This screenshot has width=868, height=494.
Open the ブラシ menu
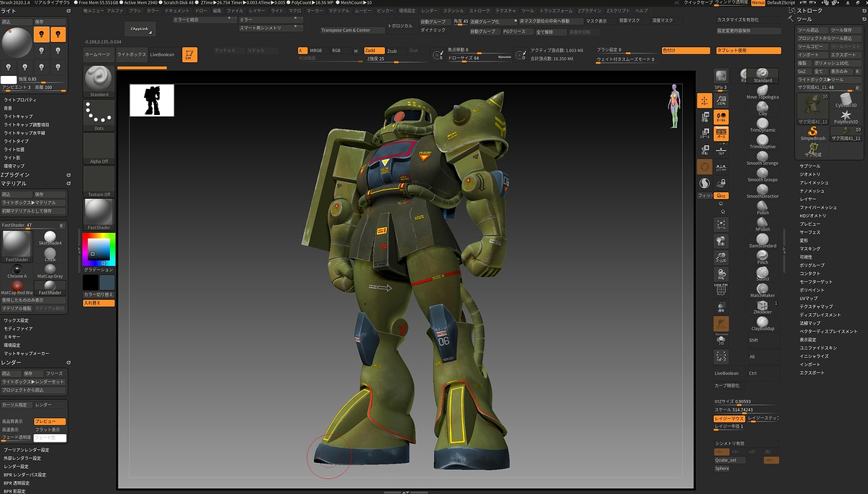(135, 12)
